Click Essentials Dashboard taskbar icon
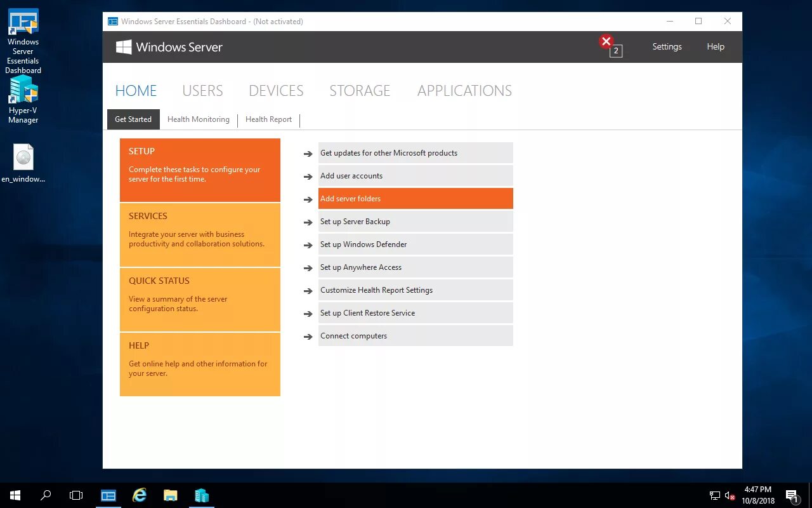The height and width of the screenshot is (508, 812). pos(108,495)
